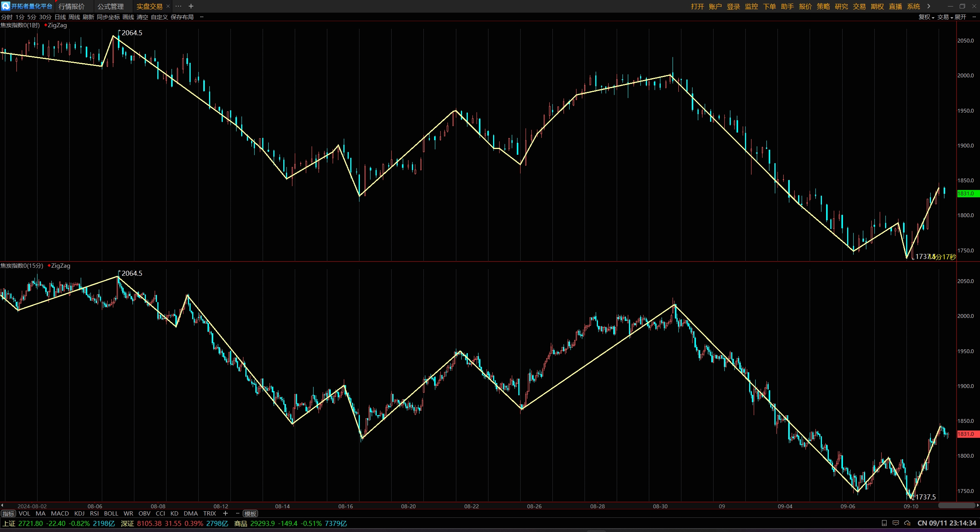Screen dimensions: 980x532
Task: Click 展开 to expand panel
Action: 960,17
